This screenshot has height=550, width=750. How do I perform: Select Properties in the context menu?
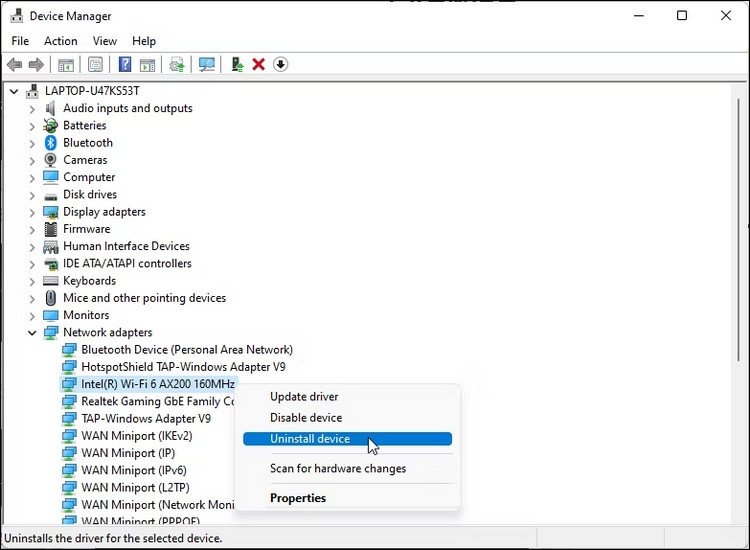[297, 498]
